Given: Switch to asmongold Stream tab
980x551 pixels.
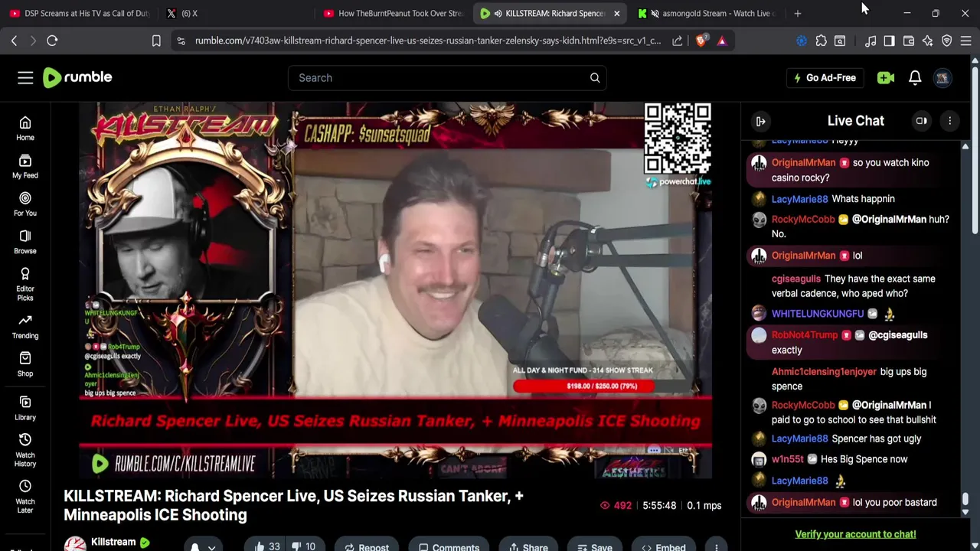Looking at the screenshot, I should [708, 13].
